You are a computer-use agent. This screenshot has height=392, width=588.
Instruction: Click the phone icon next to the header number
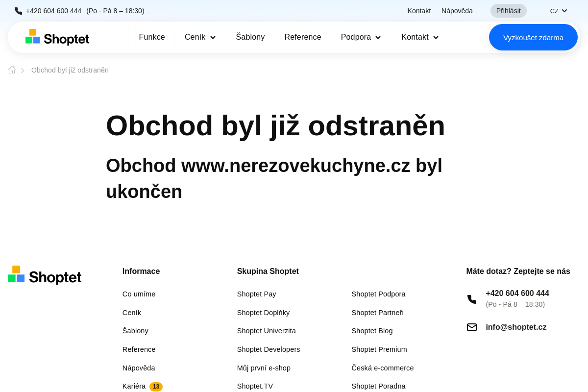18,10
